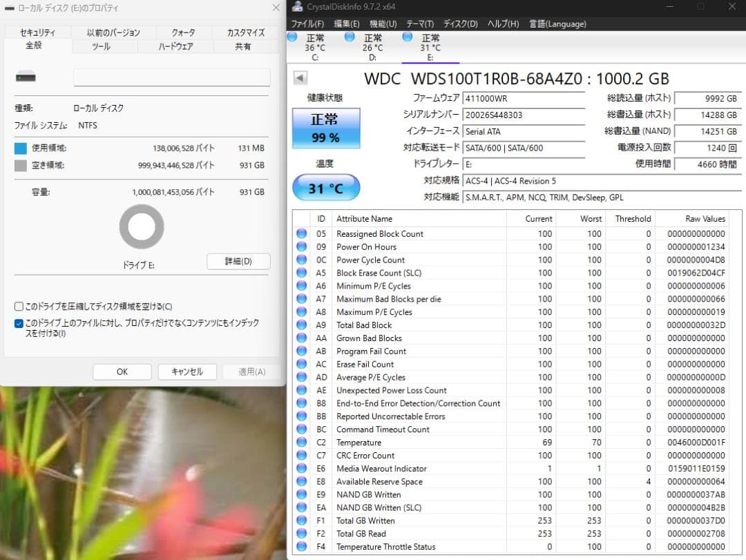746x560 pixels.
Task: Click the 正常 99% health status badge
Action: (x=326, y=128)
